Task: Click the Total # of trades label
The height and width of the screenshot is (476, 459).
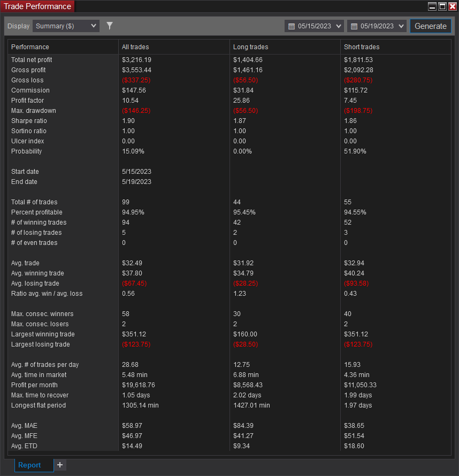Action: point(34,202)
